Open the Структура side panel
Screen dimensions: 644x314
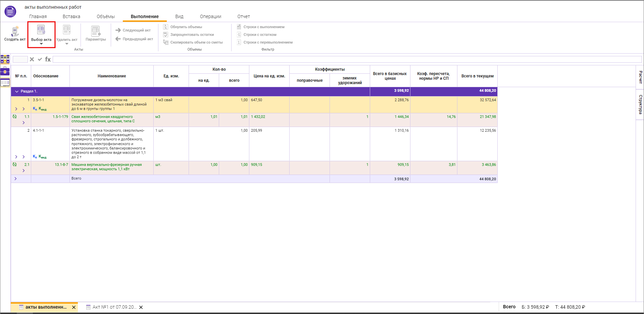coord(640,104)
